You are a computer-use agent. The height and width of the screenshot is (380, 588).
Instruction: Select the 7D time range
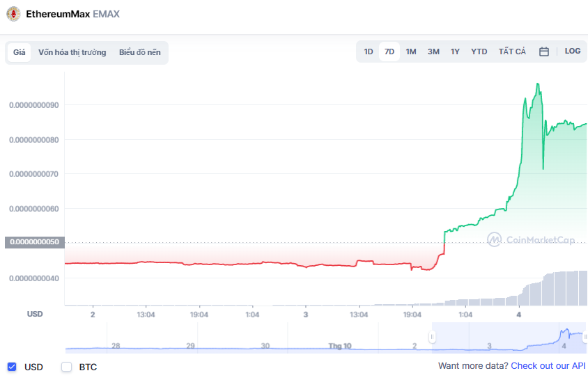click(x=389, y=52)
